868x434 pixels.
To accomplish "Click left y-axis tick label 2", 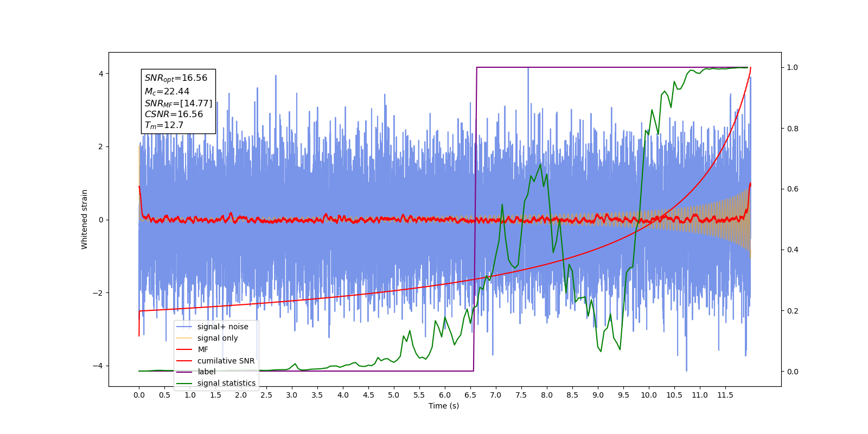I will click(x=100, y=146).
